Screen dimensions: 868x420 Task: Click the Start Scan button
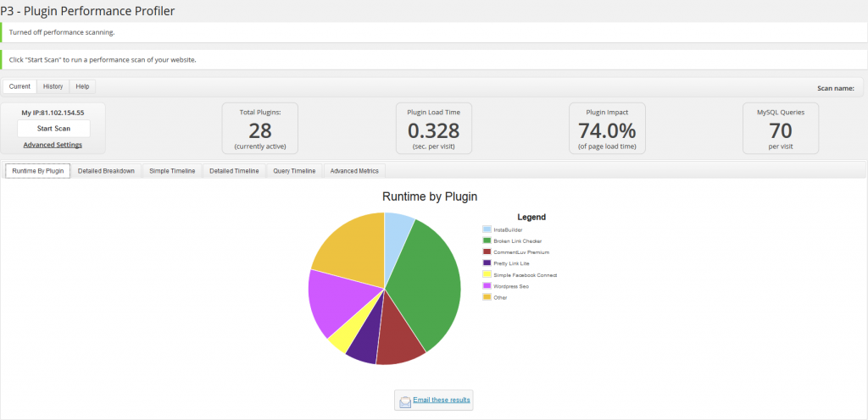(x=53, y=128)
